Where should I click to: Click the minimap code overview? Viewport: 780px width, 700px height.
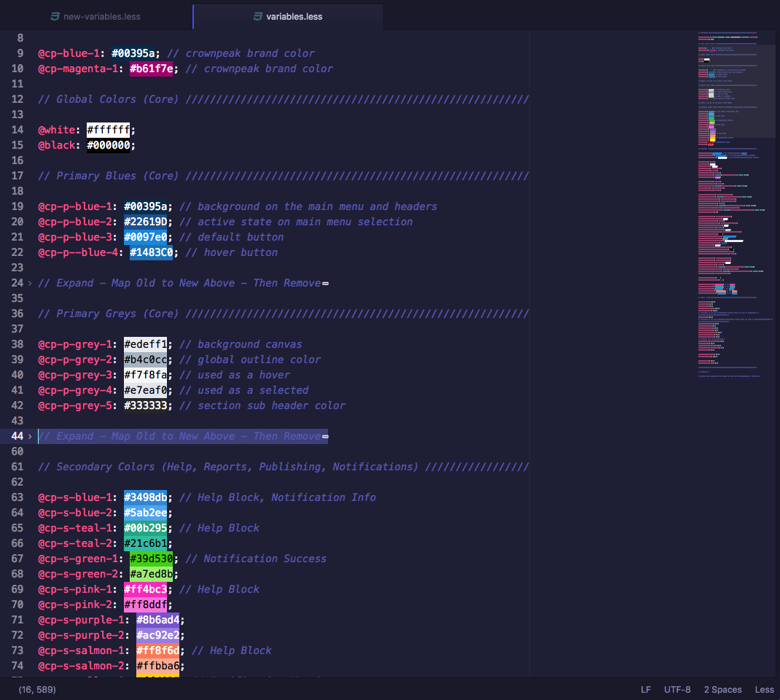point(736,204)
